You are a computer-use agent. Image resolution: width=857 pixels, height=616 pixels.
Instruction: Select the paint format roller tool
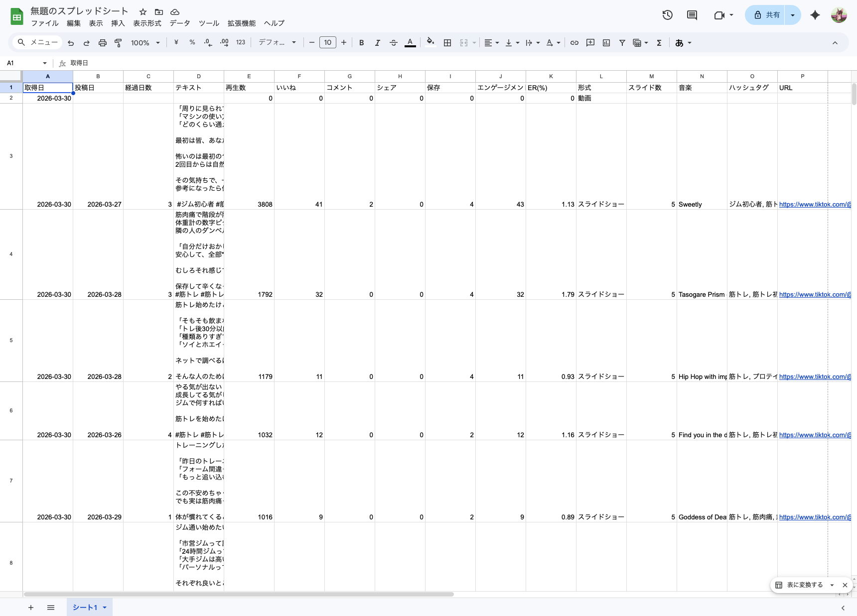click(119, 43)
